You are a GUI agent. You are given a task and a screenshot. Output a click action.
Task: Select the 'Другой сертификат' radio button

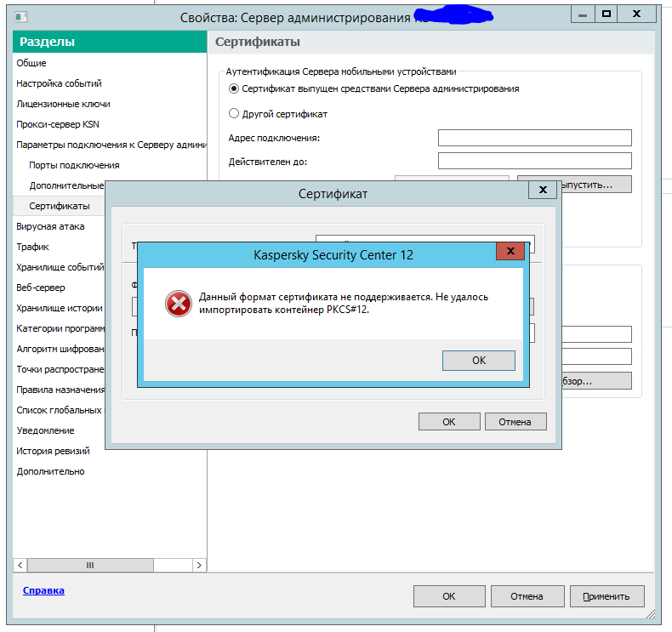tap(234, 113)
